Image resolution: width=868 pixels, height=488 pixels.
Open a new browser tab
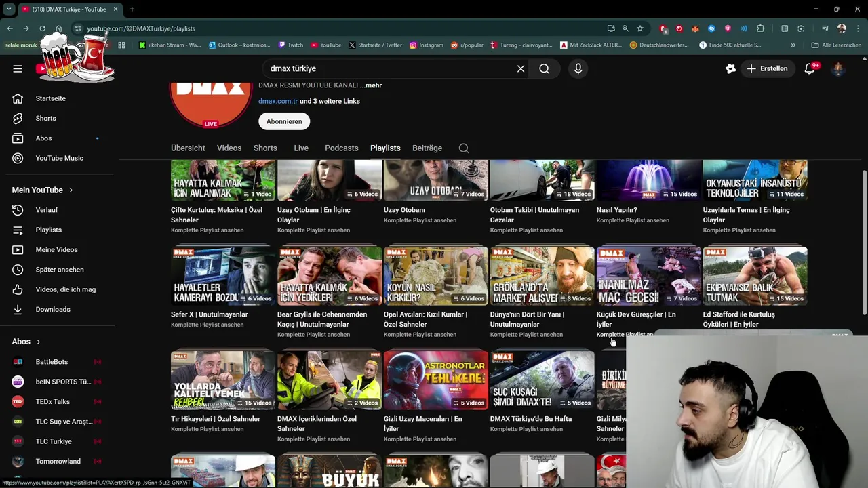(x=132, y=9)
